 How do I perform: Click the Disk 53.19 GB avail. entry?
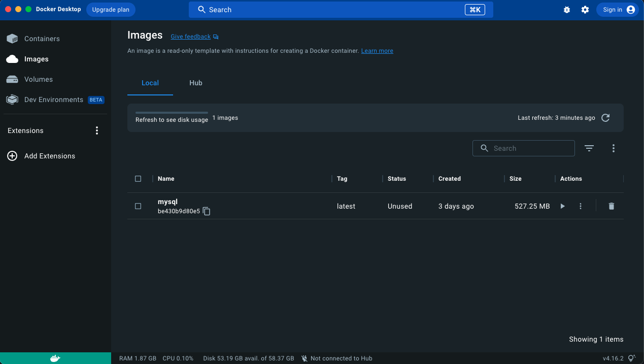point(249,358)
